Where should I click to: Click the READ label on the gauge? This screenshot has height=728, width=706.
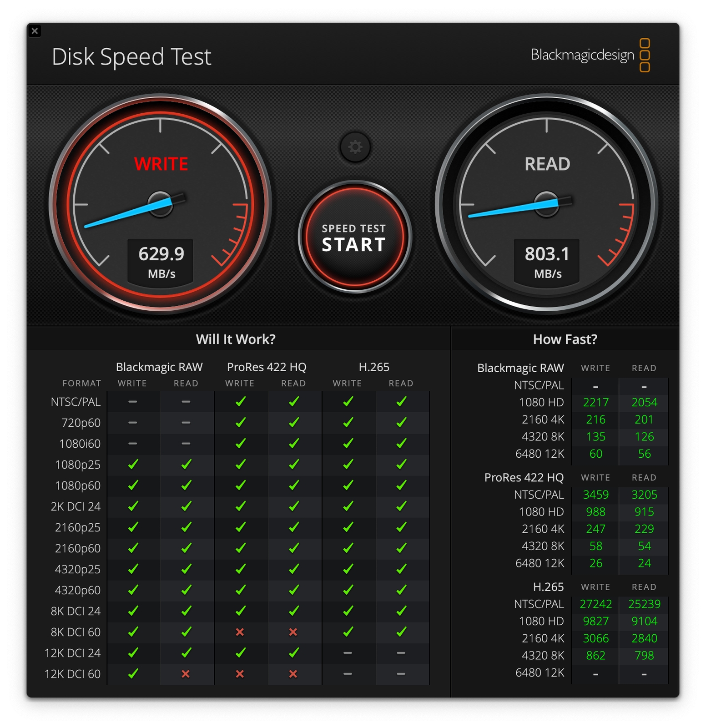547,164
